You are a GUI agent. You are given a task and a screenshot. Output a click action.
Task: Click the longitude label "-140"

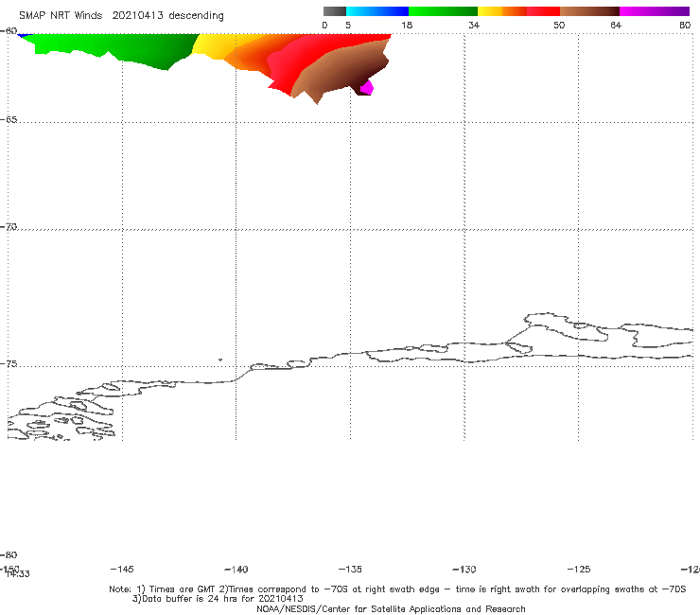point(236,570)
